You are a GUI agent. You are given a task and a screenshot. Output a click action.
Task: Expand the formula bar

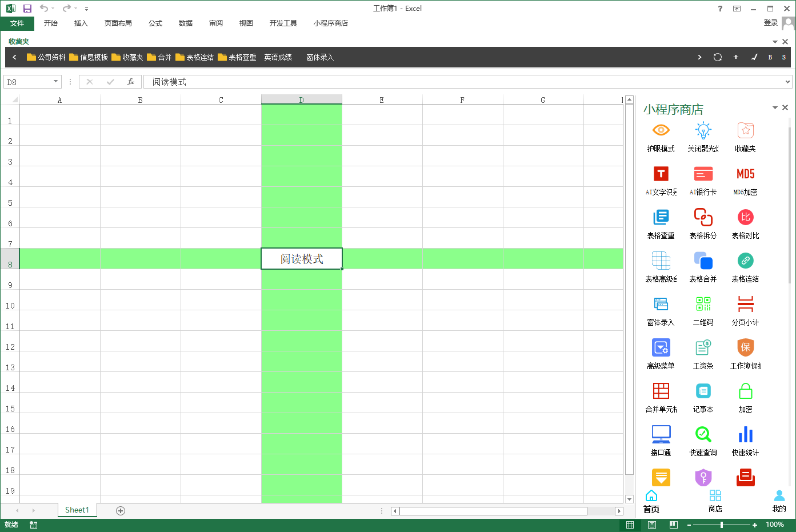tap(787, 82)
